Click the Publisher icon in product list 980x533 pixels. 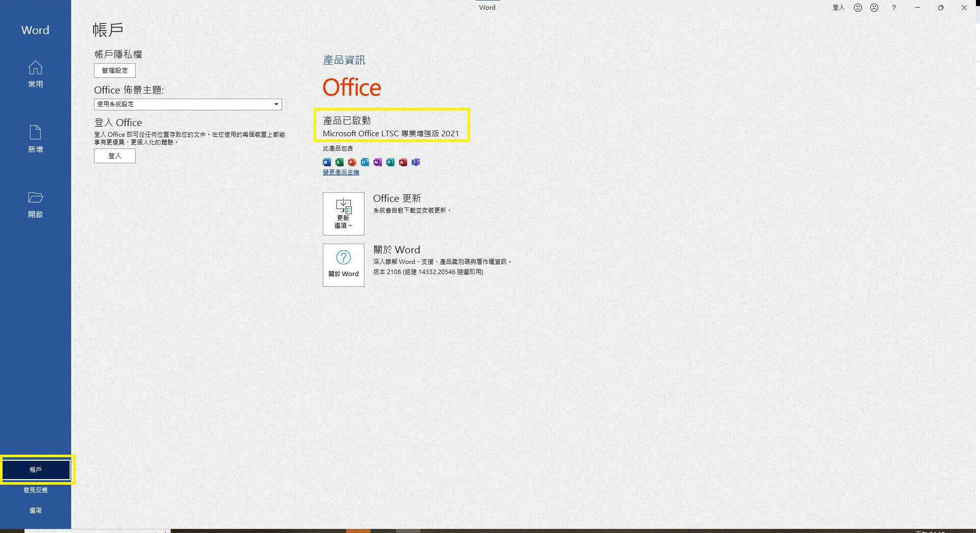tap(390, 162)
